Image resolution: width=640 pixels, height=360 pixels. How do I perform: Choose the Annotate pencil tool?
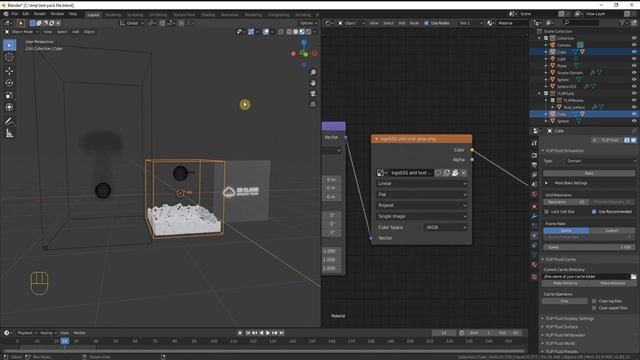[x=9, y=121]
